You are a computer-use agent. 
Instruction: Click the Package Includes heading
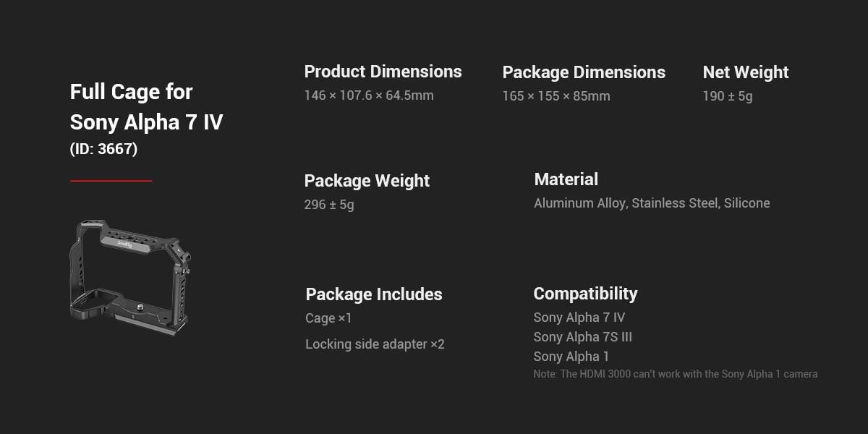pos(373,294)
